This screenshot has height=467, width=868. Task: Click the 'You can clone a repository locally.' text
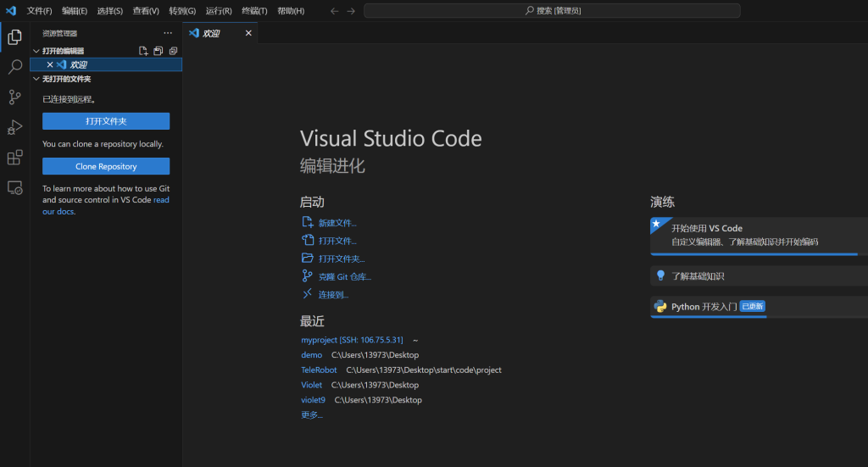click(x=103, y=144)
